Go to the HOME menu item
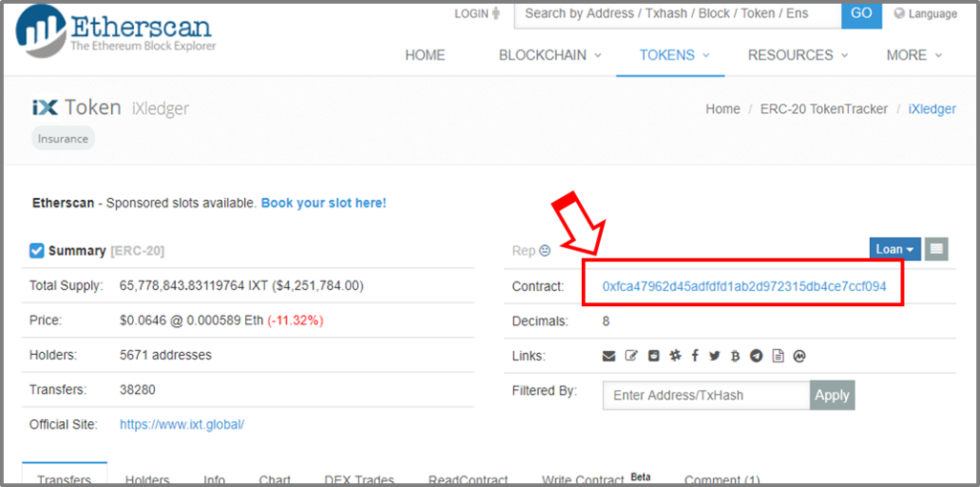 pos(425,55)
